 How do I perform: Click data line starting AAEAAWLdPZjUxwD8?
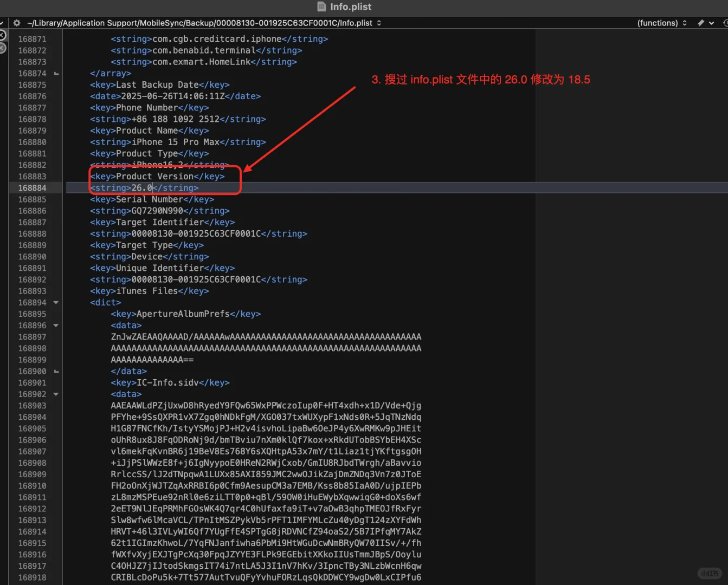click(266, 406)
